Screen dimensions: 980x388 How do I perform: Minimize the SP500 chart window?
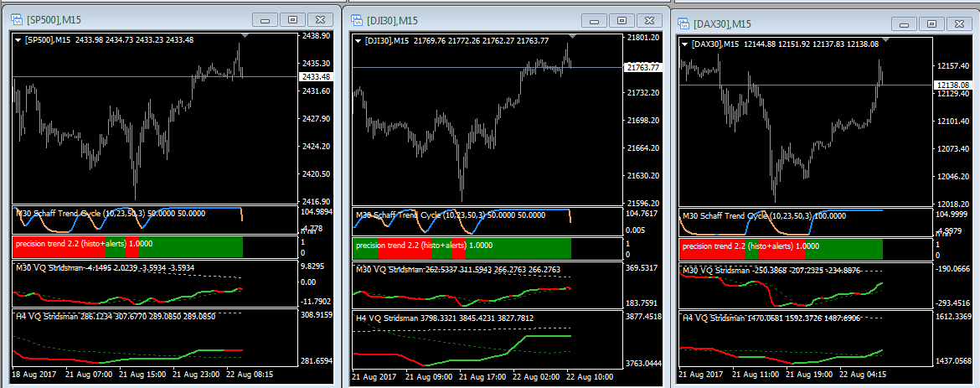[265, 20]
